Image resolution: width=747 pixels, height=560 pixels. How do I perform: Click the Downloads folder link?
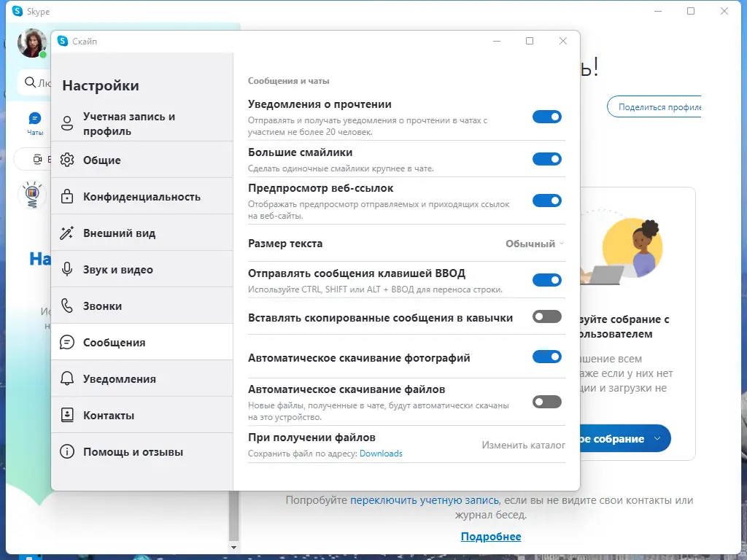click(x=383, y=454)
